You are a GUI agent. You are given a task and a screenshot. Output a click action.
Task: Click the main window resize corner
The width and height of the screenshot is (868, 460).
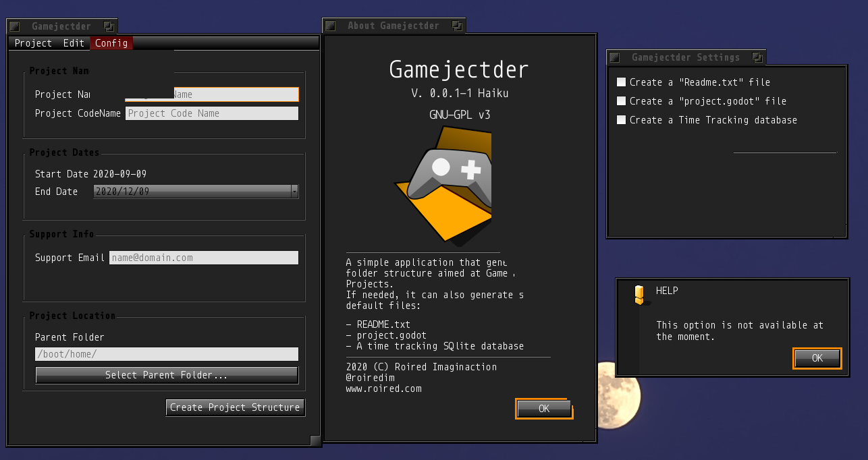pos(315,440)
